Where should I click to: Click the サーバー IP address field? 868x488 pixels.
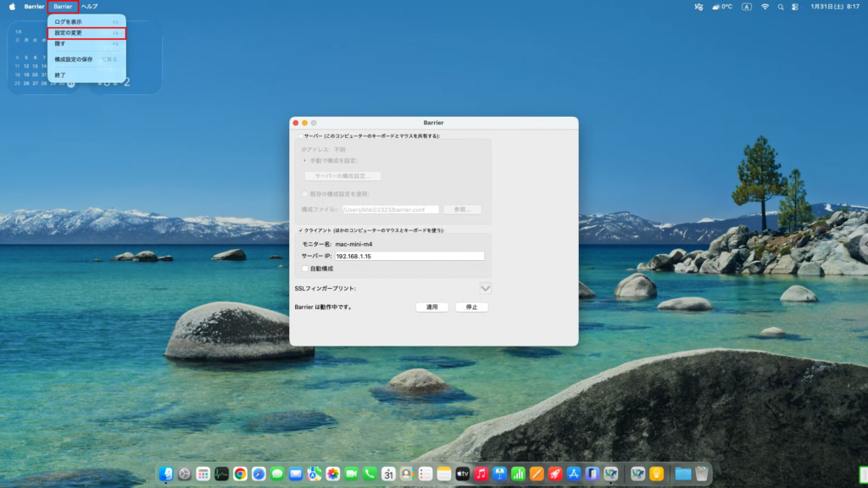tap(409, 256)
